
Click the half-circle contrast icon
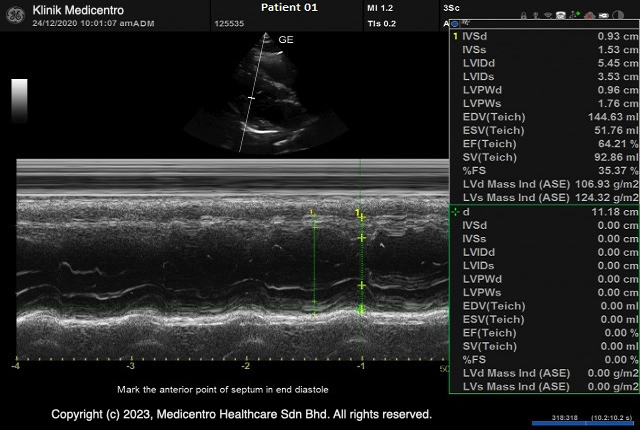[618, 16]
